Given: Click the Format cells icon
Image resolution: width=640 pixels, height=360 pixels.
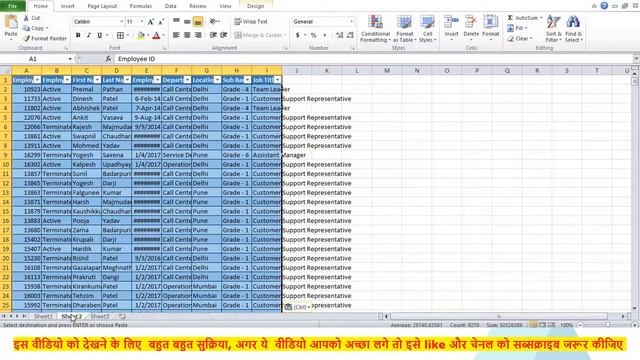Looking at the screenshot, I should [x=490, y=22].
